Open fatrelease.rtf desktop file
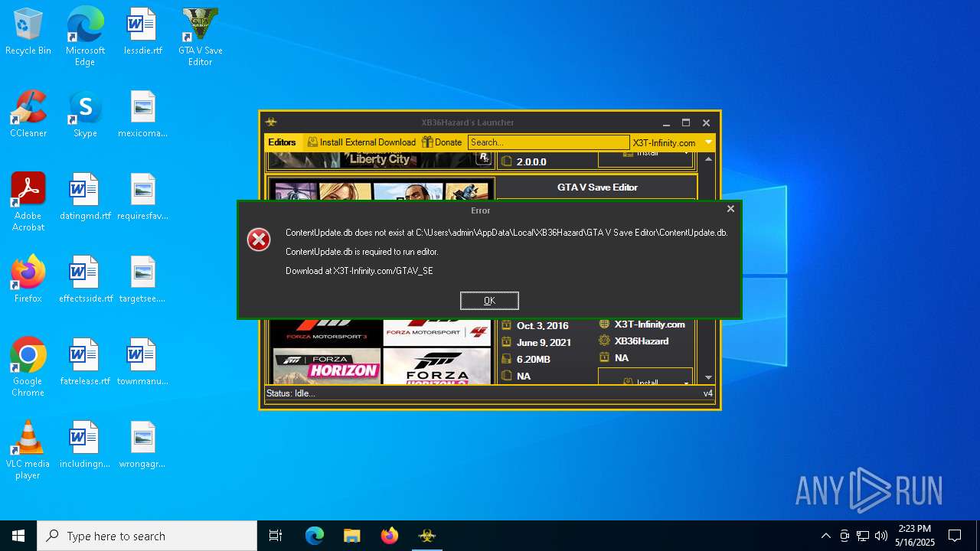This screenshot has width=980, height=551. (x=85, y=362)
